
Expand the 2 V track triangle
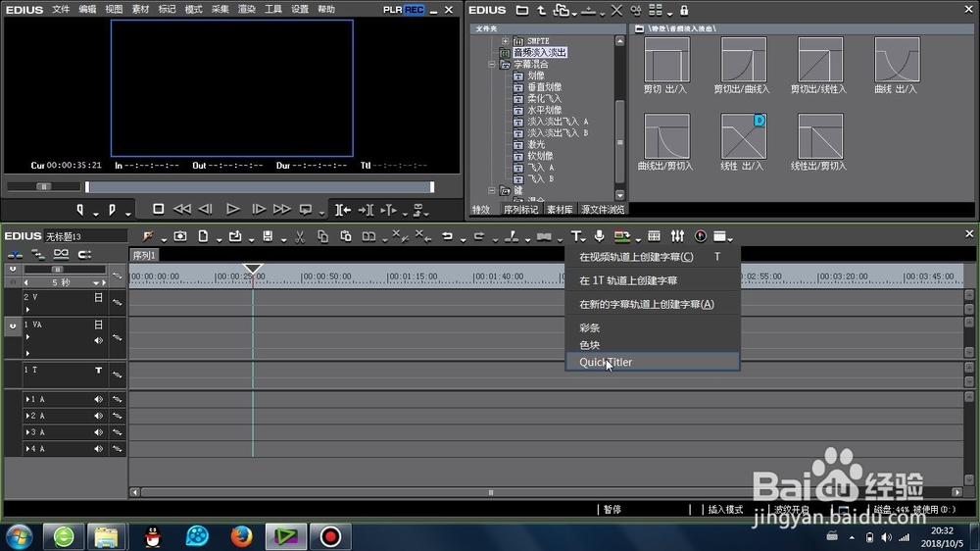[27, 310]
